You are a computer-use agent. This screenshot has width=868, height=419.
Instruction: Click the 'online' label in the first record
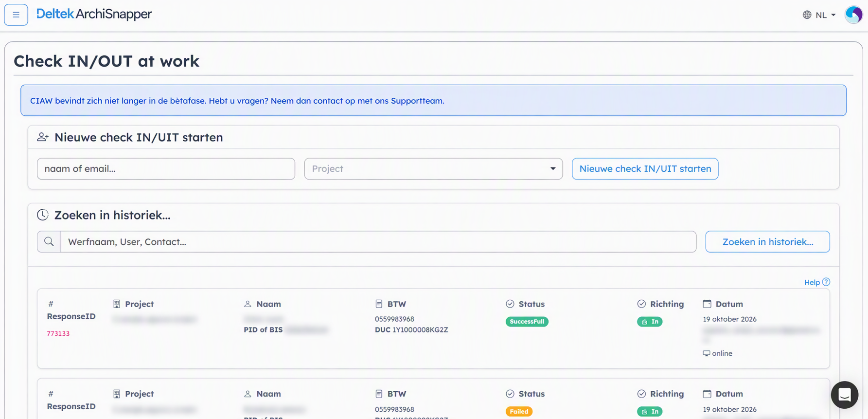(722, 354)
